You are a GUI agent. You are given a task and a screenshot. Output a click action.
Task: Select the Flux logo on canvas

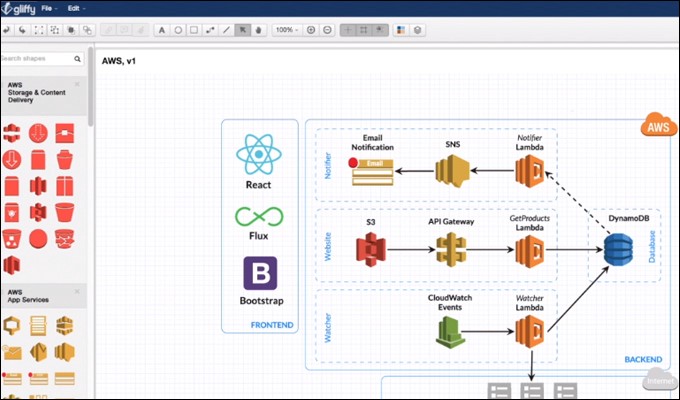click(259, 216)
